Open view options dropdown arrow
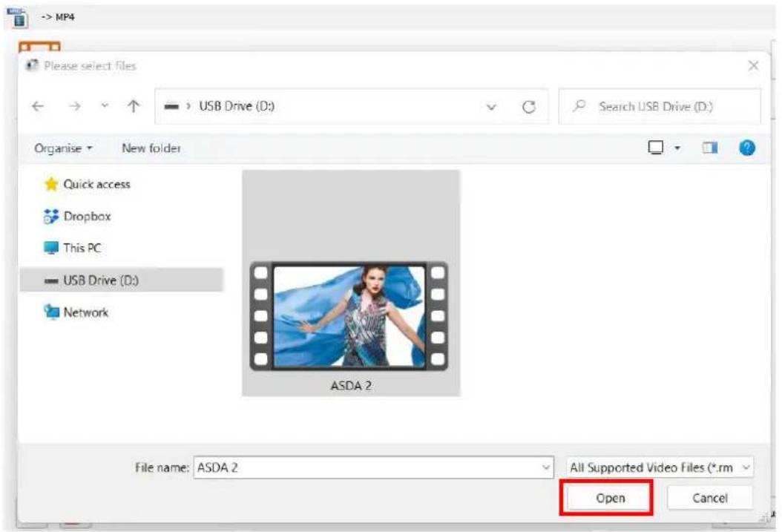The width and height of the screenshot is (782, 532). [677, 148]
